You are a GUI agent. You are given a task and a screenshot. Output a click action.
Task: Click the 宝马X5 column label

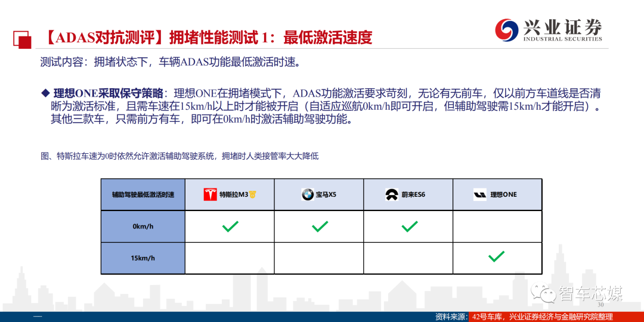326,194
